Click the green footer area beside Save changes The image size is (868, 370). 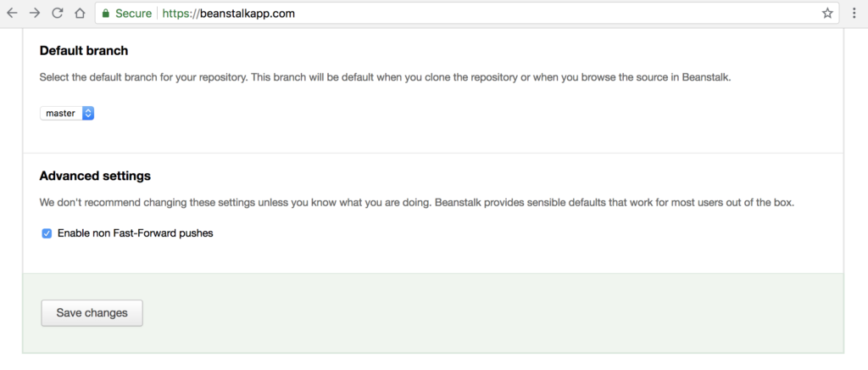492,313
